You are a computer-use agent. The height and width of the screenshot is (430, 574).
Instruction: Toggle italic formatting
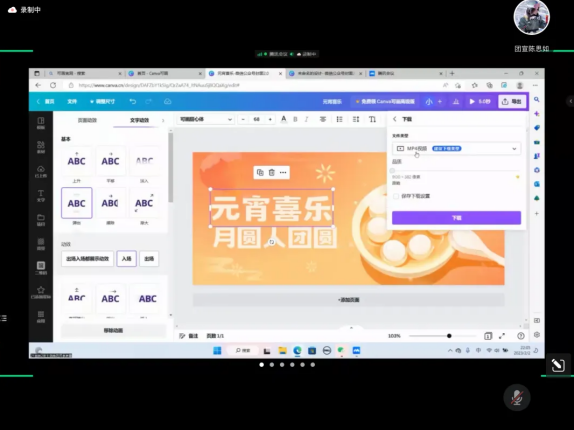307,119
